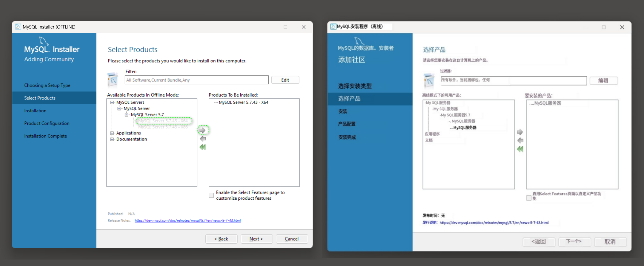Select 文档 in Chinese available products tree
The height and width of the screenshot is (266, 644).
coord(429,140)
